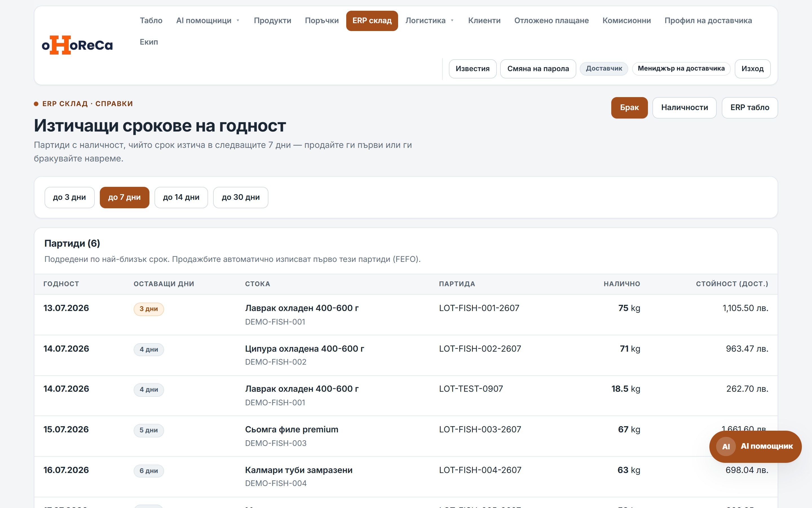Click the 262.70 лв. value

coord(747,388)
